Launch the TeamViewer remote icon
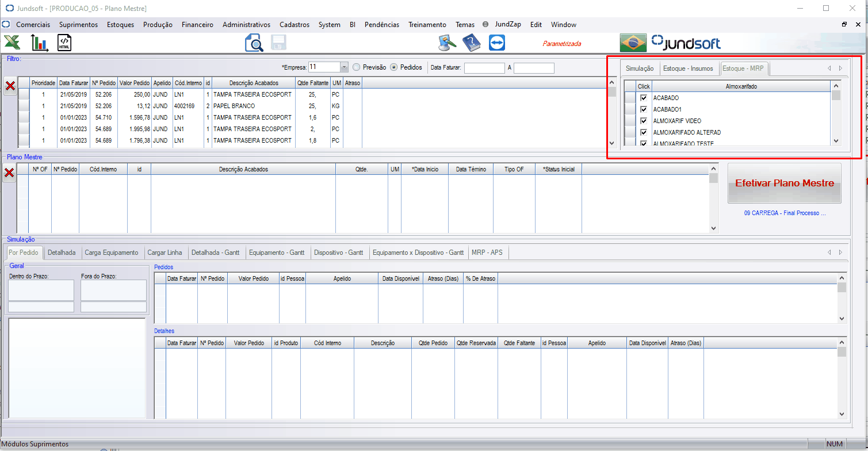The image size is (868, 451). click(497, 43)
